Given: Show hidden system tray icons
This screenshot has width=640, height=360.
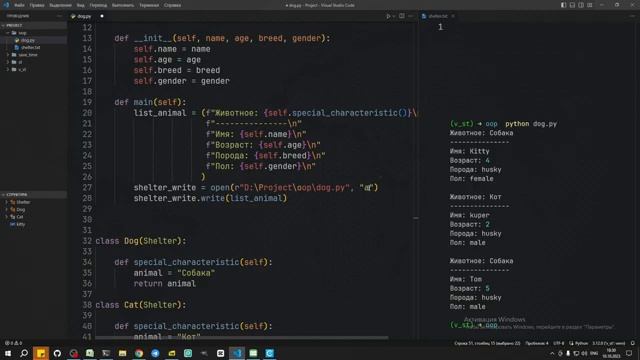Looking at the screenshot, I should click(x=552, y=353).
